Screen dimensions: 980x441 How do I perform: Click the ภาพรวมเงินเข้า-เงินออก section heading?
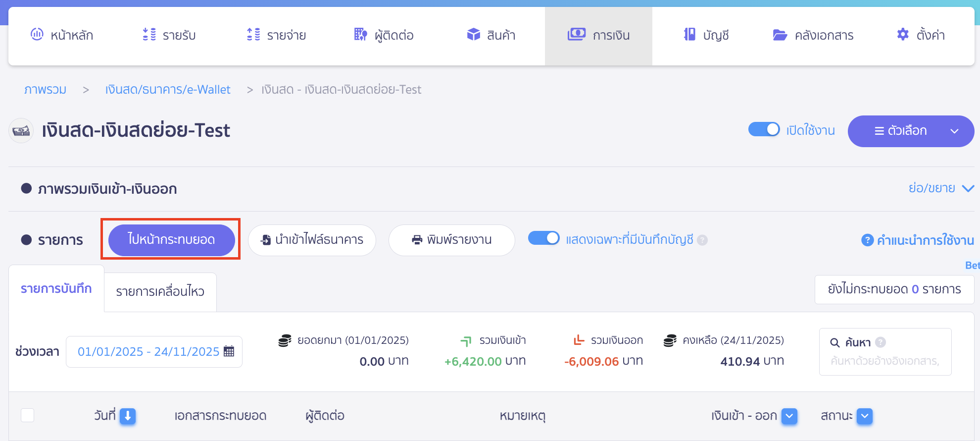[x=107, y=189]
